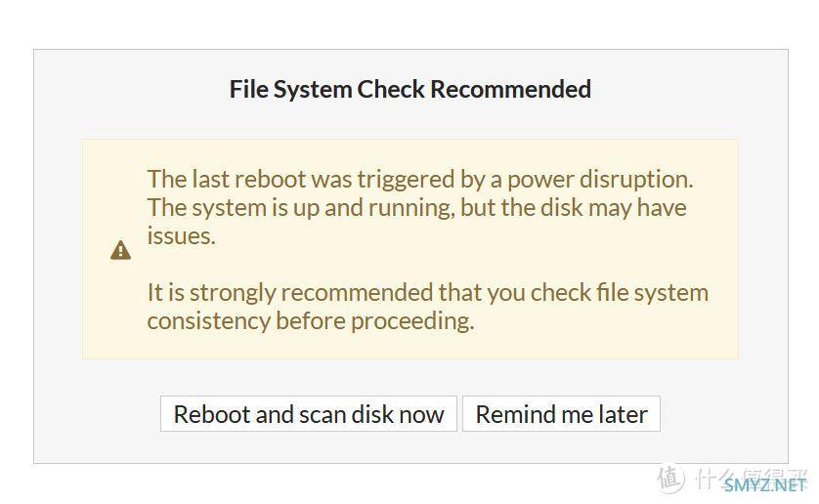Click the words 'Remind me' on the button
This screenshot has height=504, width=819.
(x=535, y=415)
